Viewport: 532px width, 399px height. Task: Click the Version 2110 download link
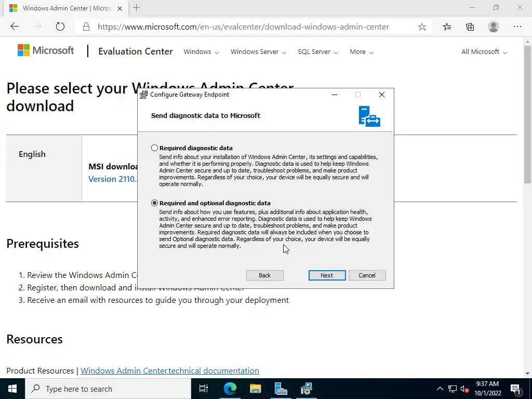tap(113, 179)
